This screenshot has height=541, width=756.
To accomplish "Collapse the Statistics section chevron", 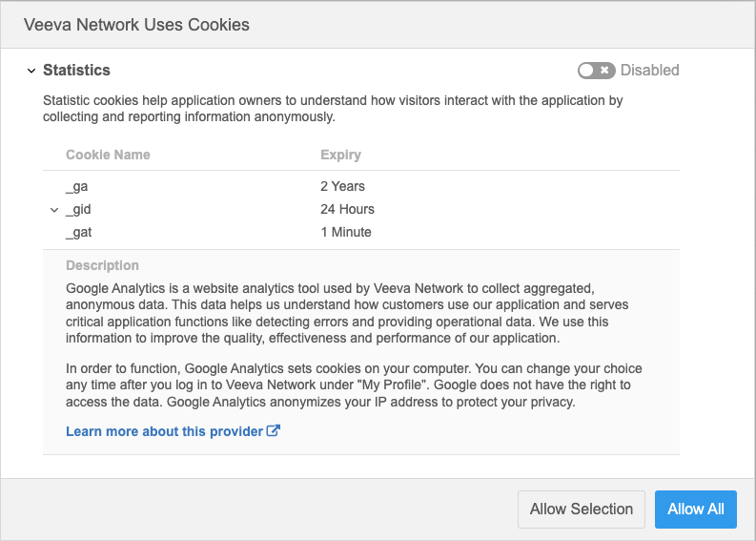I will point(31,71).
